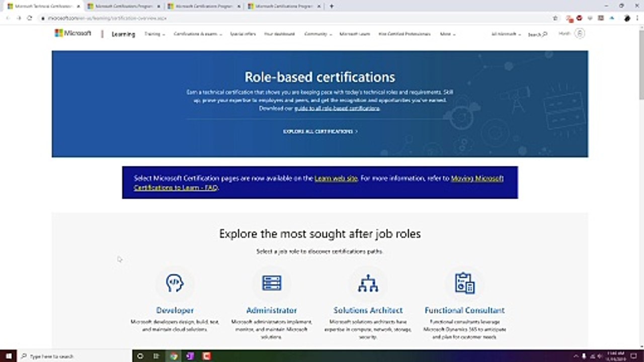Expand the Certifications & exams dropdown
644x362 pixels.
coord(198,34)
